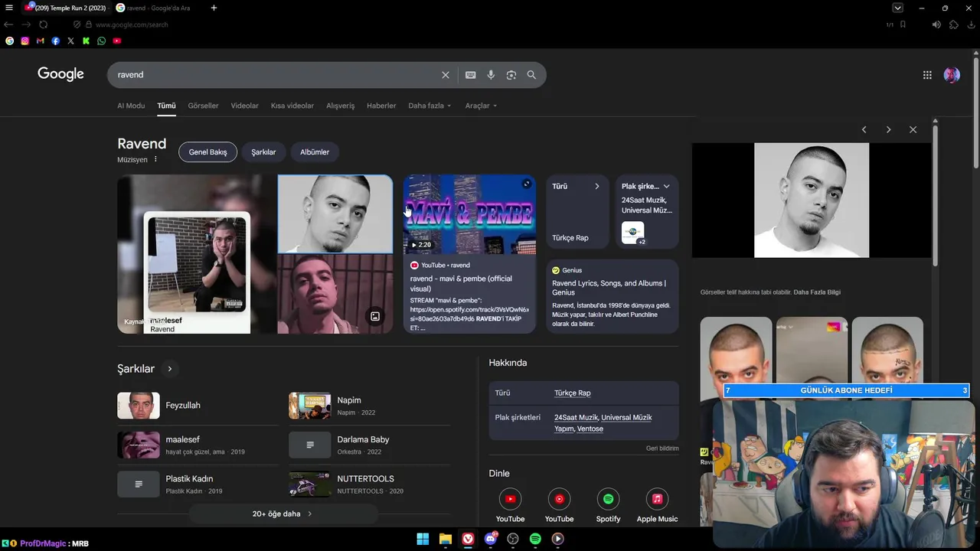
Task: Expand the Şarkılar section arrow
Action: click(169, 369)
